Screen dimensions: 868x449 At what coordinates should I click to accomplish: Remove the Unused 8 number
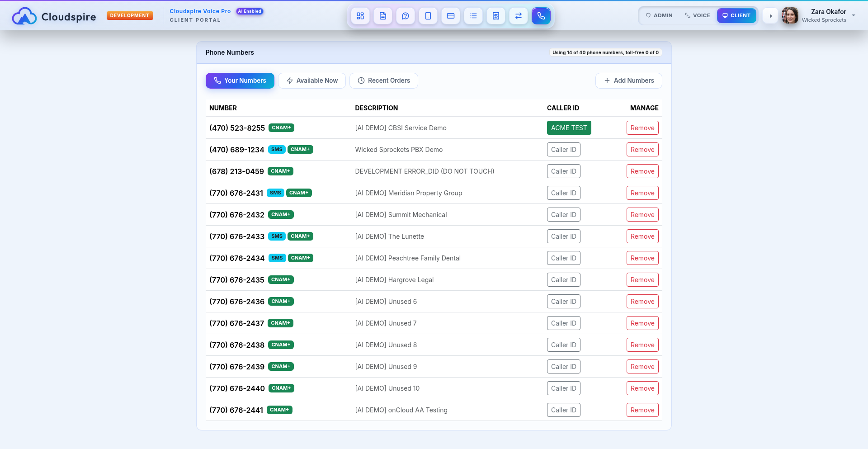coord(642,345)
